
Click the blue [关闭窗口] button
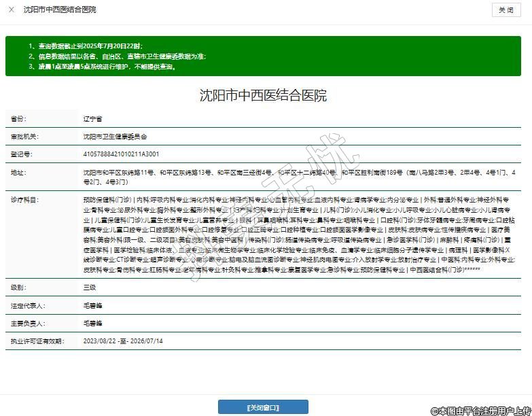pyautogui.click(x=263, y=407)
